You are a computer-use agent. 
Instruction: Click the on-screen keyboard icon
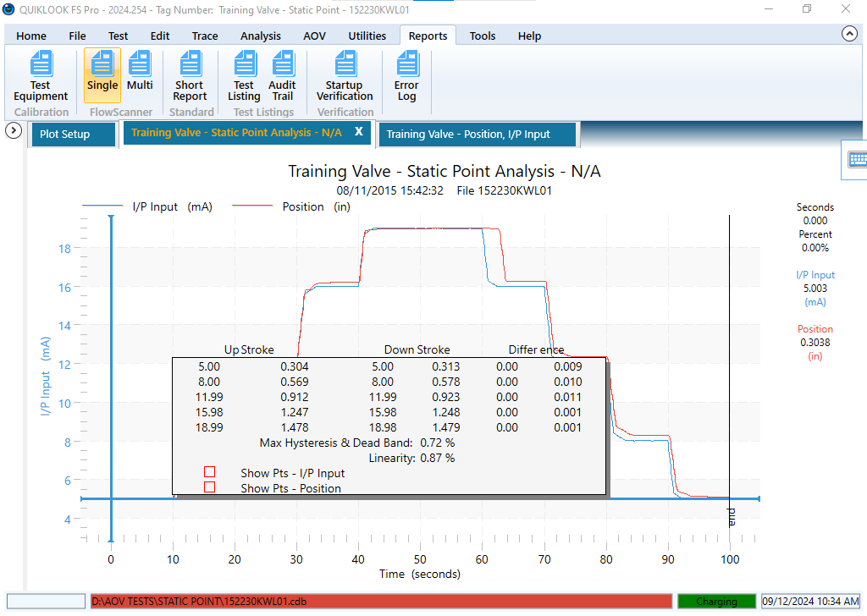pyautogui.click(x=856, y=159)
